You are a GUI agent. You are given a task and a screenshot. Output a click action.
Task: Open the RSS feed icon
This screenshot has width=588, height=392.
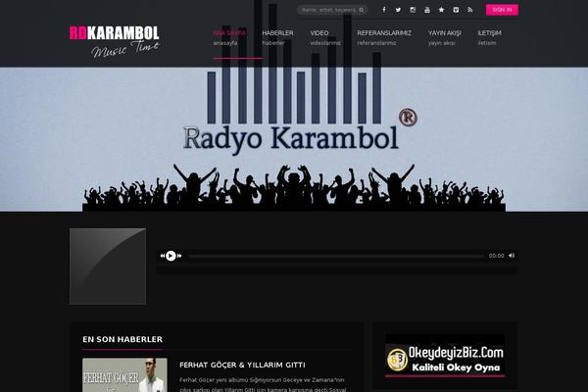(469, 10)
